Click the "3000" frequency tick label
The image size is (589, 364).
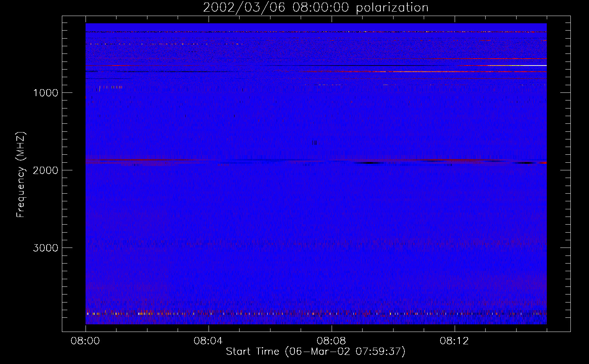click(x=46, y=248)
